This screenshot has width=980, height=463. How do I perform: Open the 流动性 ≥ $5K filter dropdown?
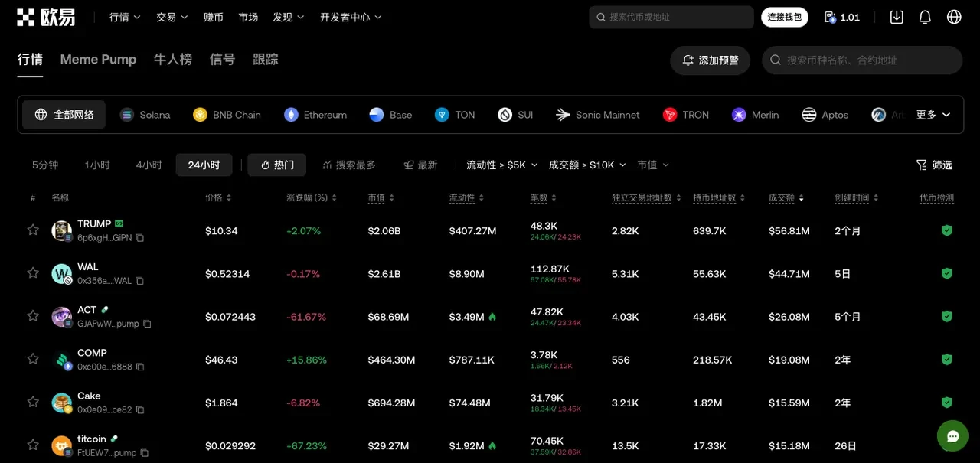pyautogui.click(x=501, y=165)
